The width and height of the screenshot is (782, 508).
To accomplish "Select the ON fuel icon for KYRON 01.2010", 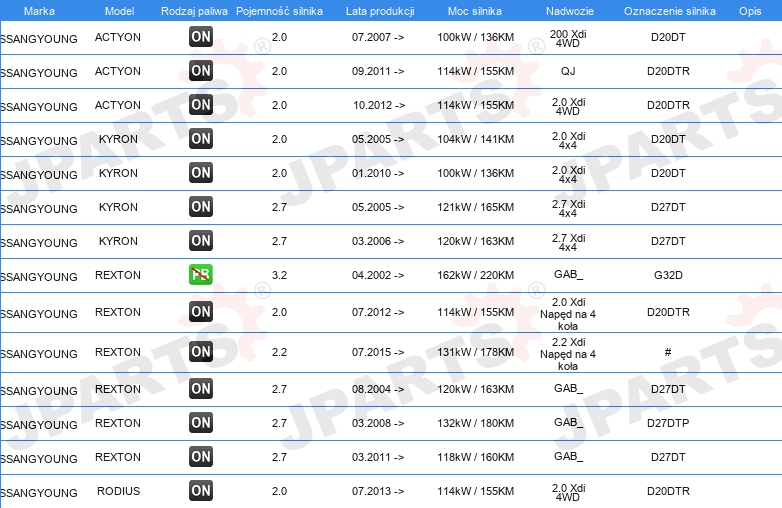I will coord(201,172).
